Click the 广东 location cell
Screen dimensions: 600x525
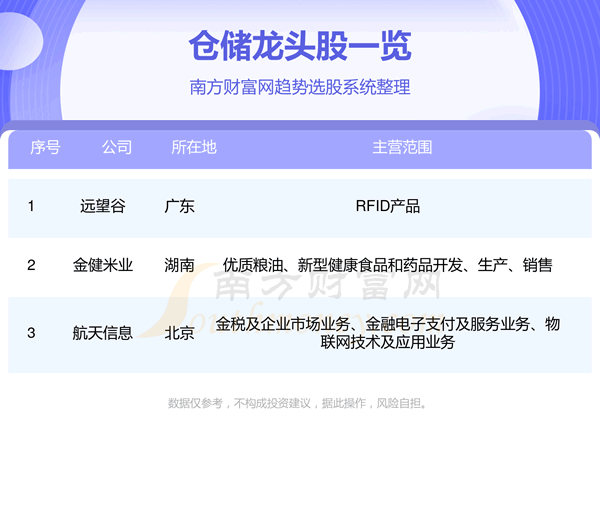point(179,206)
